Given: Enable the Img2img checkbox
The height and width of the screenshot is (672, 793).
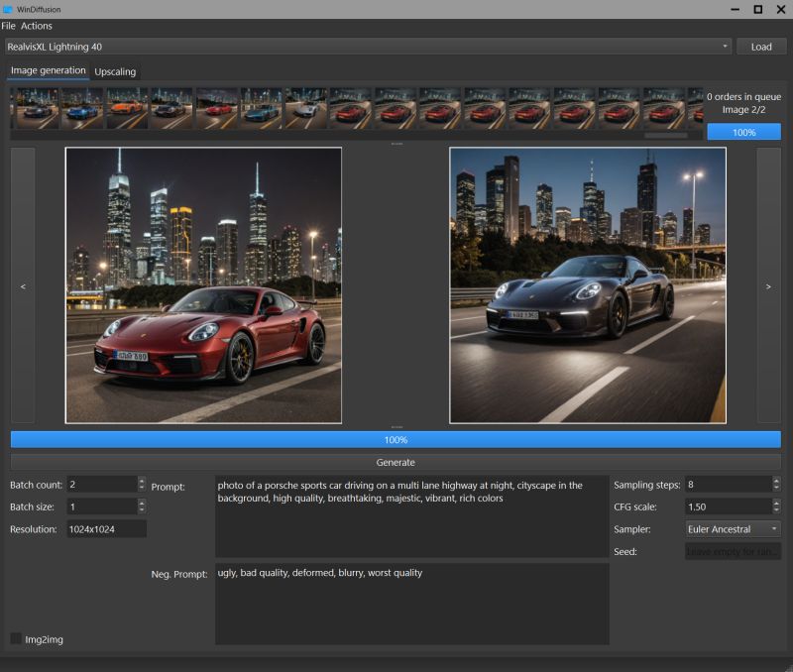Looking at the screenshot, I should point(16,639).
